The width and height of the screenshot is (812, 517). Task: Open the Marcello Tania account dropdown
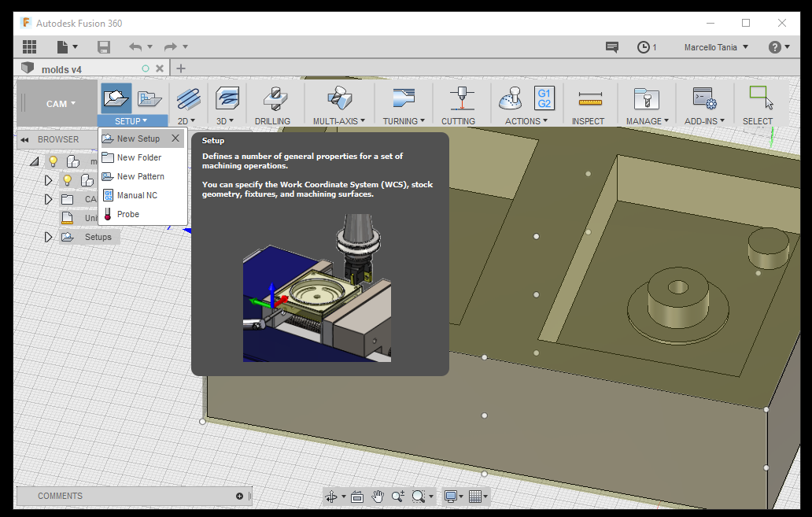(716, 47)
